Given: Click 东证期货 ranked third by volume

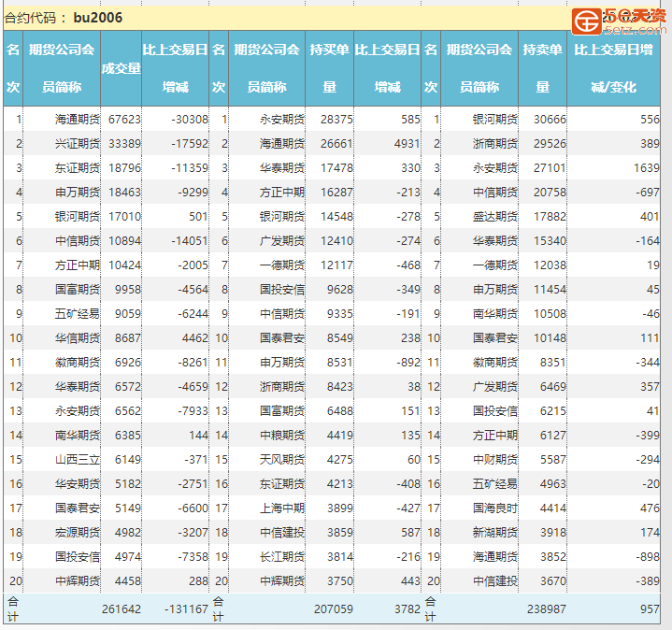Looking at the screenshot, I should coord(77,168).
